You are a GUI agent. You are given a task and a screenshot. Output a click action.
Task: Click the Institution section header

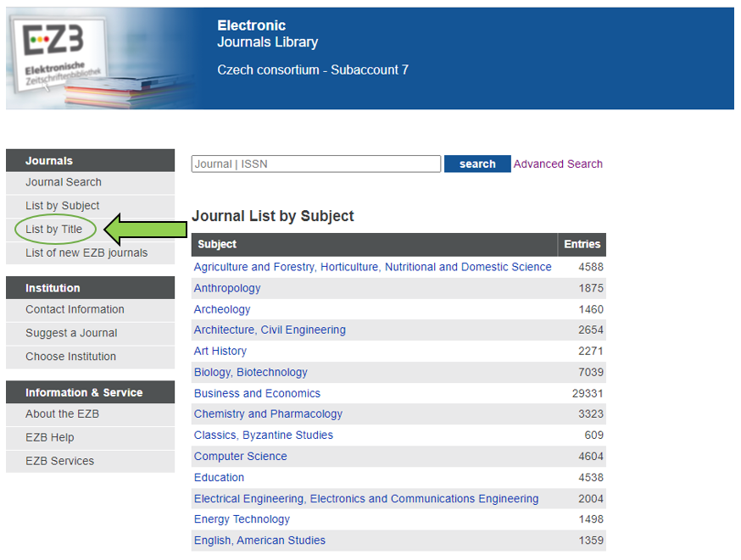coord(90,288)
